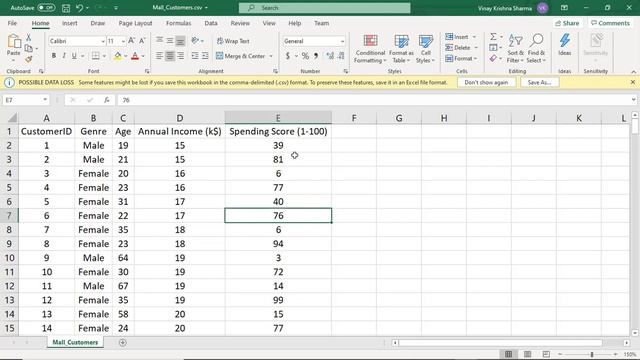Switch to Page Break Preview icon
640x360 pixels.
click(546, 354)
